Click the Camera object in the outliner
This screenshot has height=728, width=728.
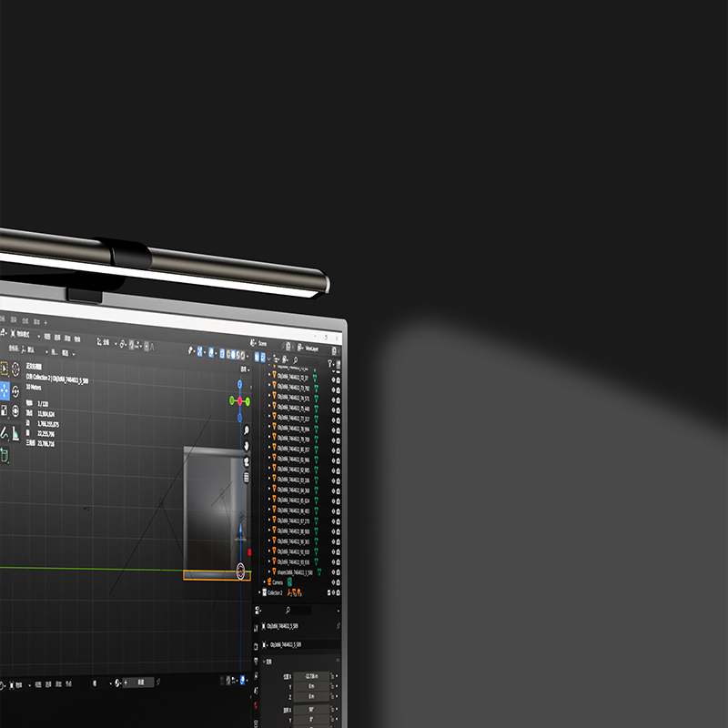(x=278, y=581)
